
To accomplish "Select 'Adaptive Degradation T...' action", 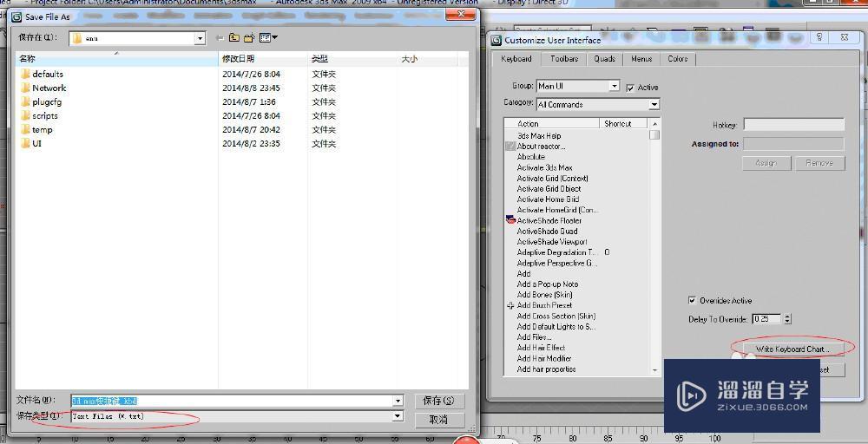I will coord(557,252).
